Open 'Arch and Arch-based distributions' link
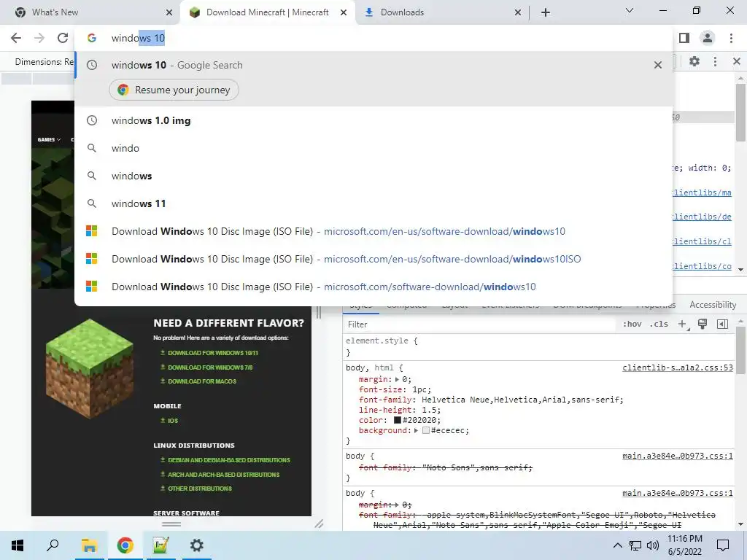Screen dimensions: 747x560 [223, 474]
